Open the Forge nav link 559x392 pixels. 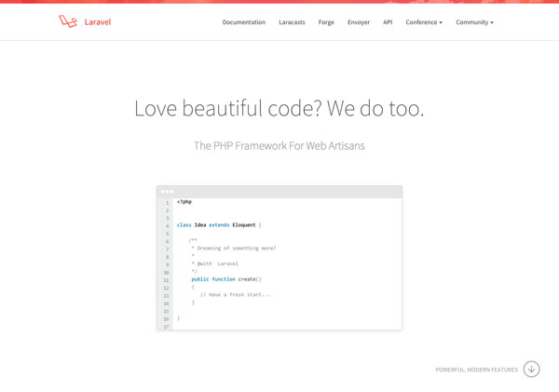point(326,22)
